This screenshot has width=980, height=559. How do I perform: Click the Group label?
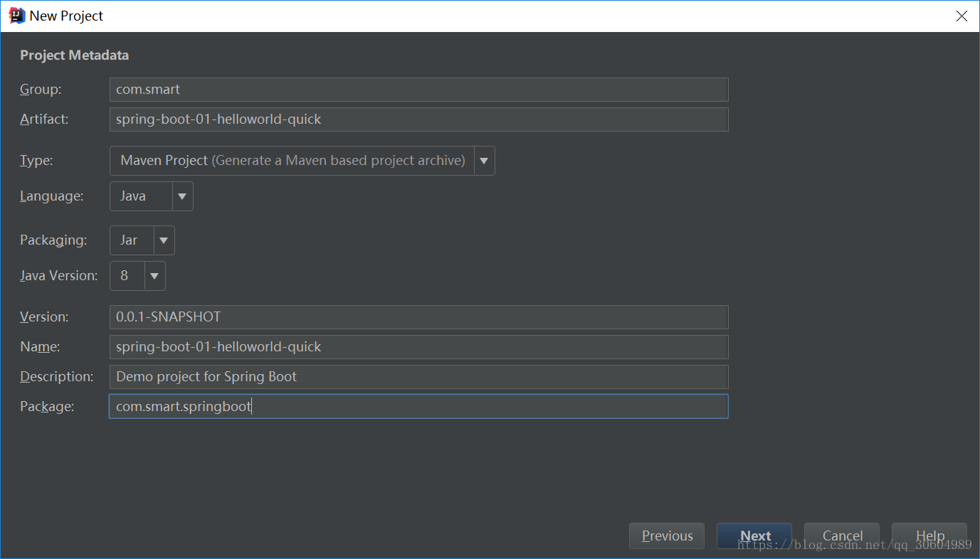click(41, 90)
